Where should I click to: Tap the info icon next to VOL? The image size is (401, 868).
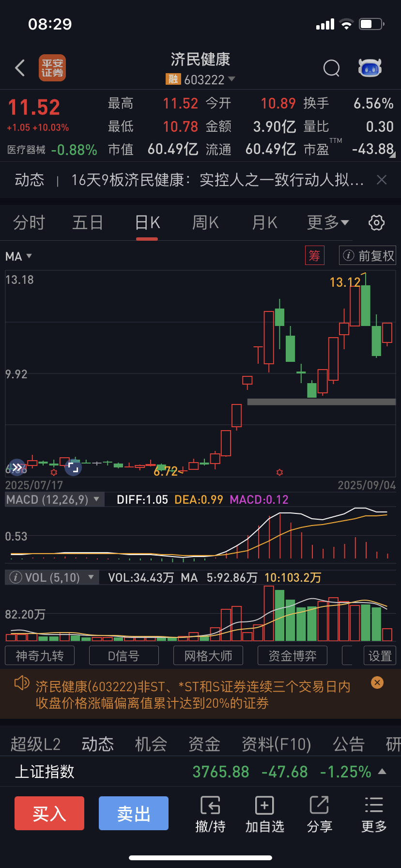coord(15,577)
